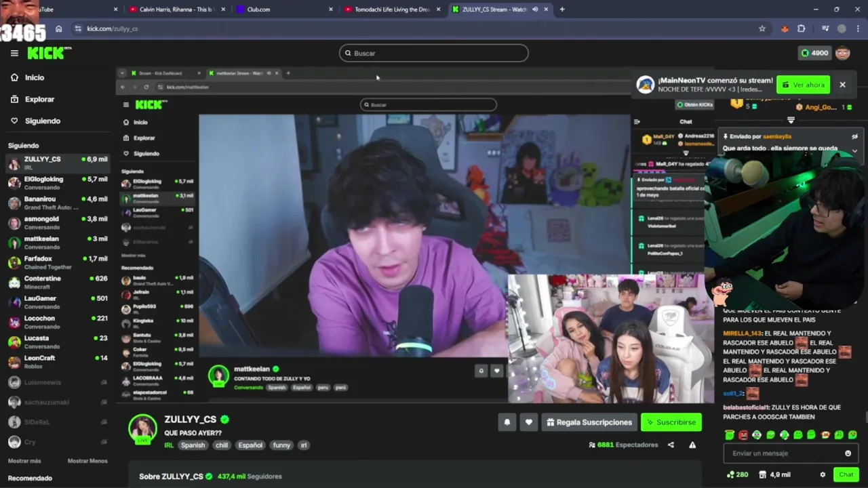This screenshot has height=488, width=868.
Task: Open Bananirou channel in sidebar
Action: [58, 203]
